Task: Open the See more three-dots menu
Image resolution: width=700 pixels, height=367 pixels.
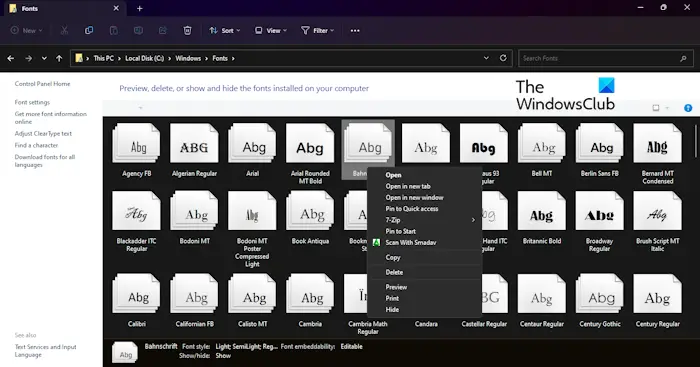Action: (x=355, y=30)
